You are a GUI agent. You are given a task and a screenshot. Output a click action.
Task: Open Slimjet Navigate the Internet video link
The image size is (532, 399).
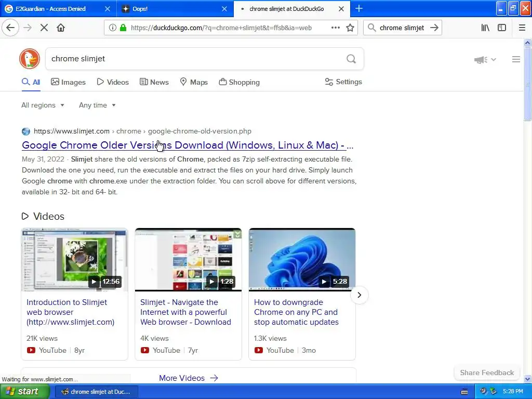click(185, 312)
